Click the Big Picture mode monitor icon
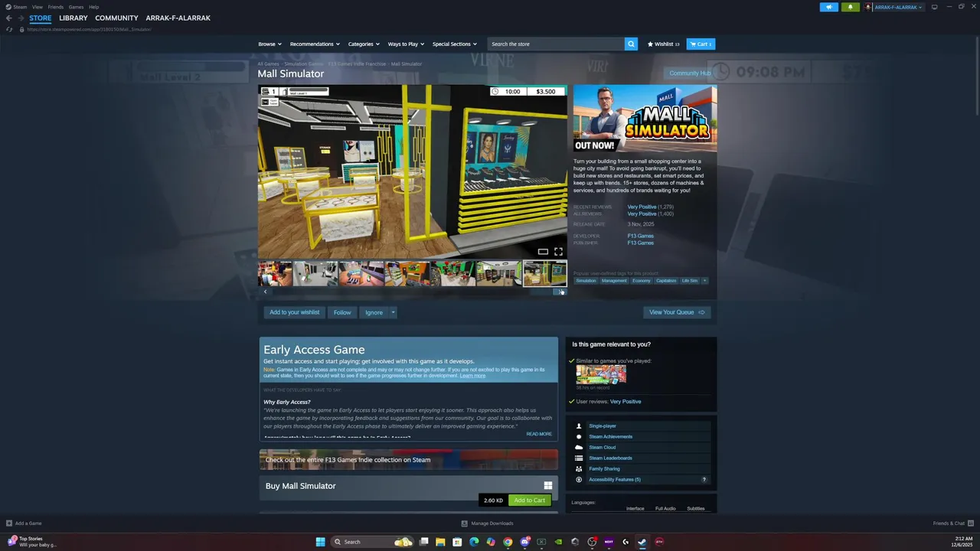 [x=934, y=7]
